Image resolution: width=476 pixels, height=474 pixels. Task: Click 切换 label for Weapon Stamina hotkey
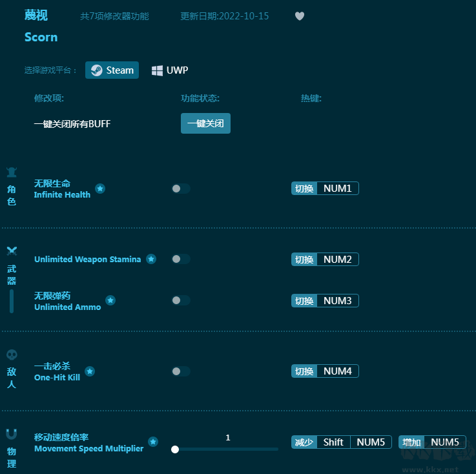pos(304,260)
